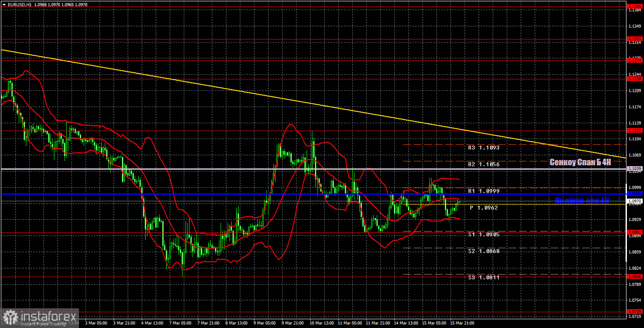The height and width of the screenshot is (328, 644).
Task: Click the 1.0929 price axis value
Action: [x=635, y=219]
